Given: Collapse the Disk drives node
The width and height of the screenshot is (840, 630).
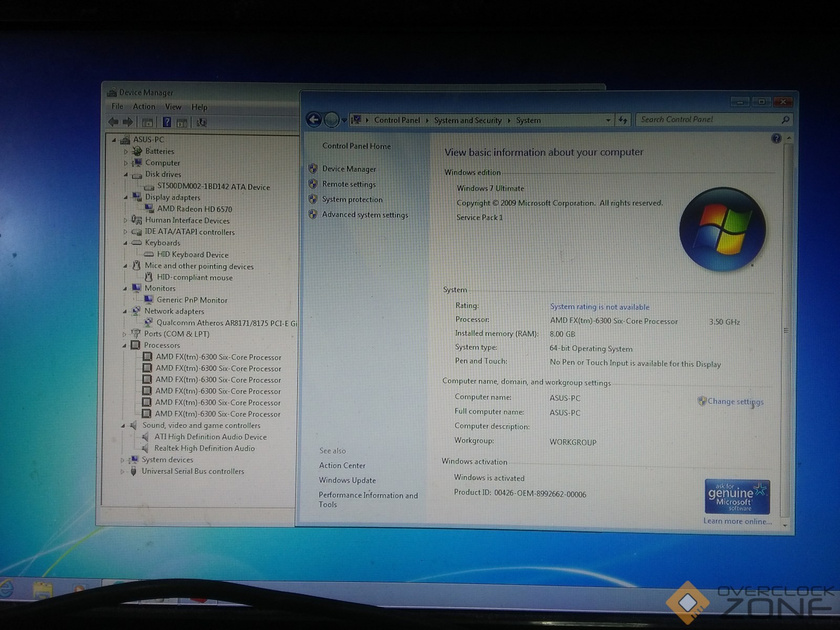Looking at the screenshot, I should [125, 174].
